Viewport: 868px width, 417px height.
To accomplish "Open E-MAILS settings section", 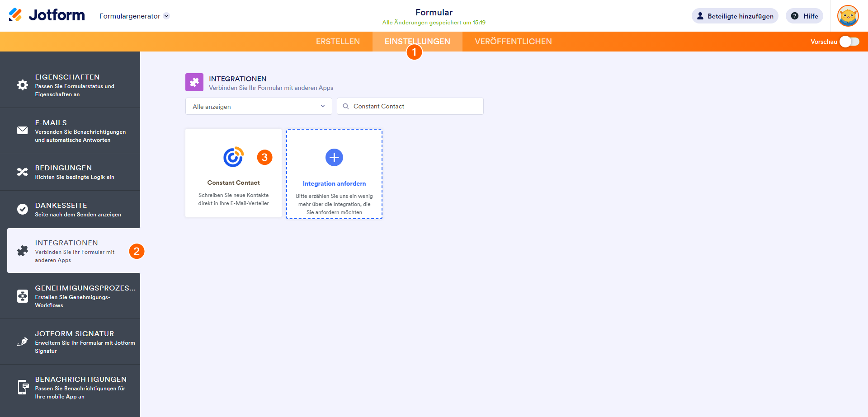I will tap(70, 131).
